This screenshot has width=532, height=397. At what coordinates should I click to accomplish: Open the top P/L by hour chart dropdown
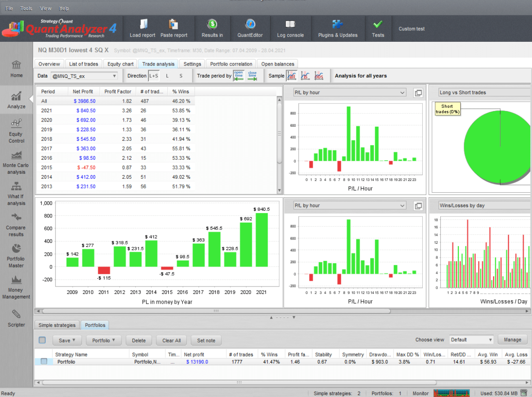click(x=350, y=93)
